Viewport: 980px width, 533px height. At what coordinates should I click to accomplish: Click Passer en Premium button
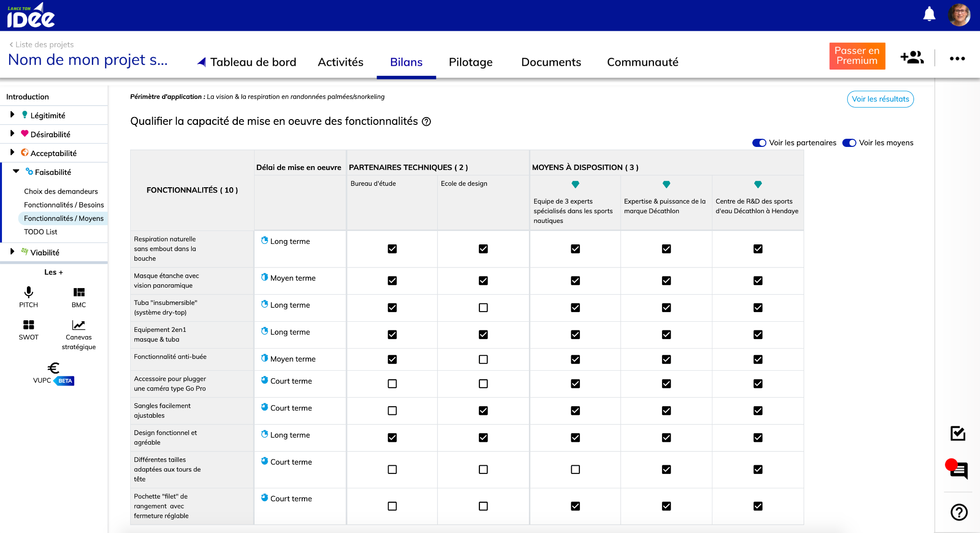(857, 56)
